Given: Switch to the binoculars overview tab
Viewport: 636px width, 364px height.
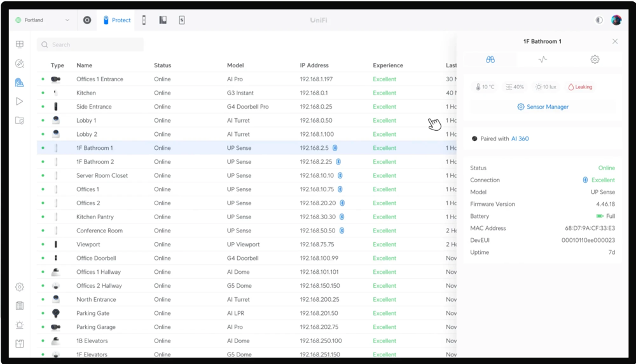Looking at the screenshot, I should 490,60.
